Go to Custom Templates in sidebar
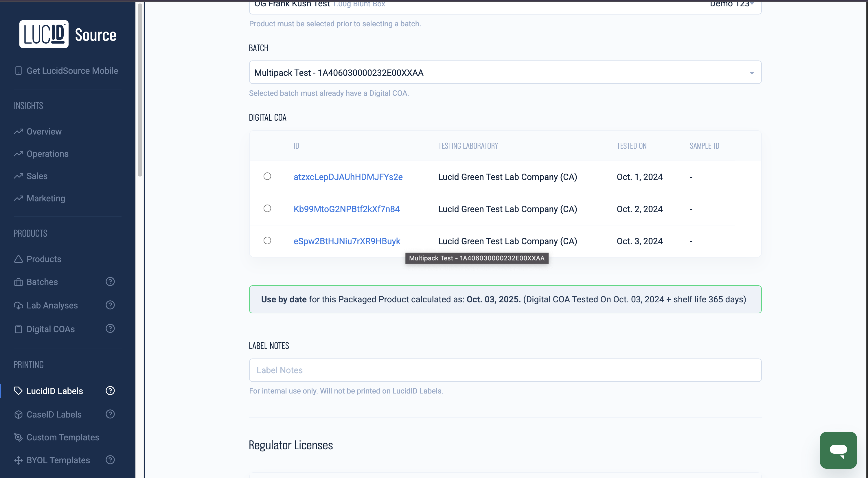Image resolution: width=868 pixels, height=478 pixels. tap(63, 437)
